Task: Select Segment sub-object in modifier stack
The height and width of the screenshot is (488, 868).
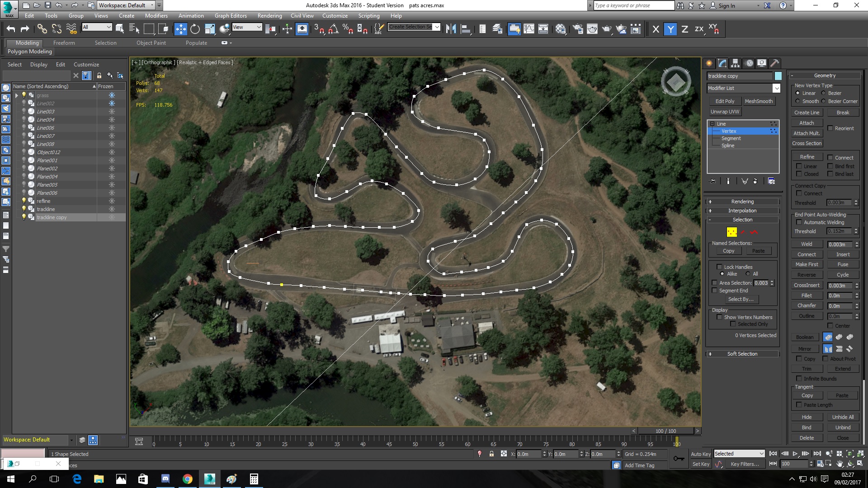Action: (x=731, y=138)
